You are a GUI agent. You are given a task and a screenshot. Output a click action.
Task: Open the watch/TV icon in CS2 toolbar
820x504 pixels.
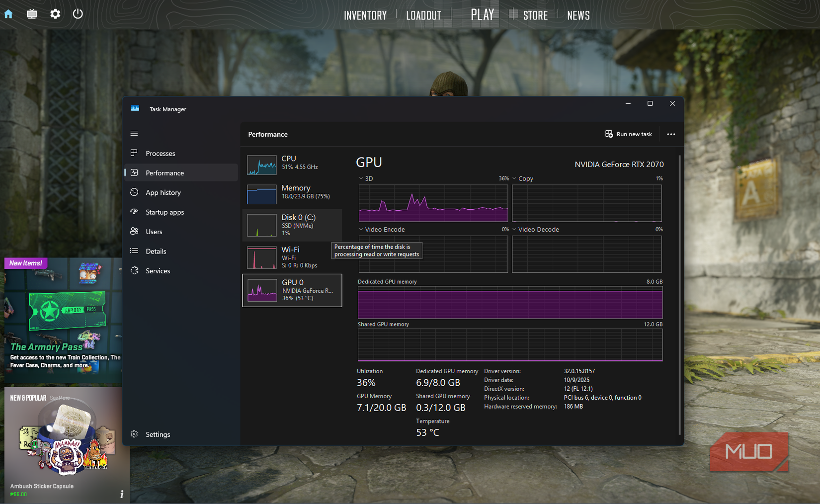pos(31,14)
